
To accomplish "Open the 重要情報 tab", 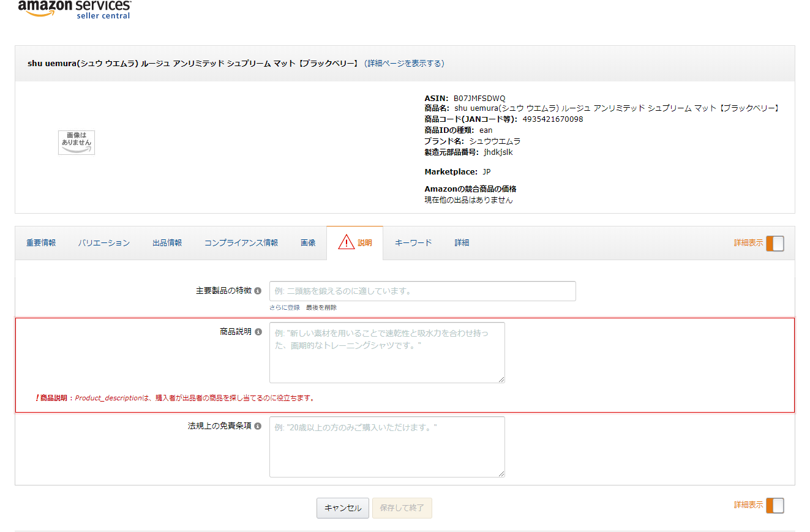I will tap(41, 243).
